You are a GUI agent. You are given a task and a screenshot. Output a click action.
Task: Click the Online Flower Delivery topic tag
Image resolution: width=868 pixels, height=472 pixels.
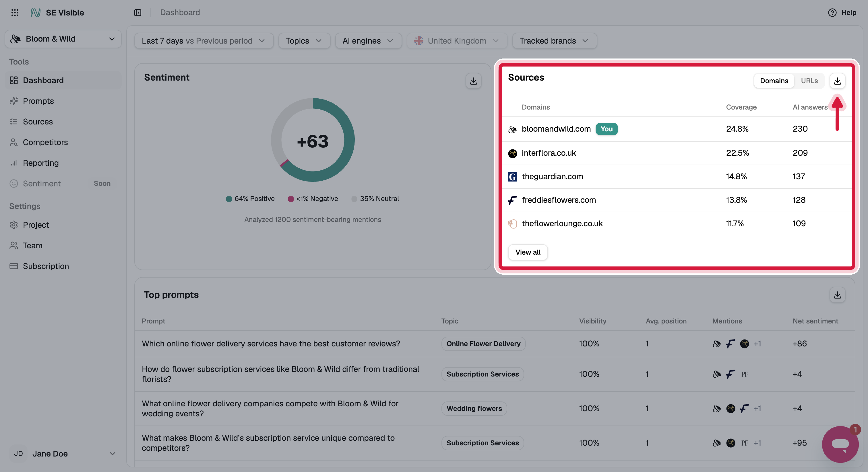click(484, 344)
